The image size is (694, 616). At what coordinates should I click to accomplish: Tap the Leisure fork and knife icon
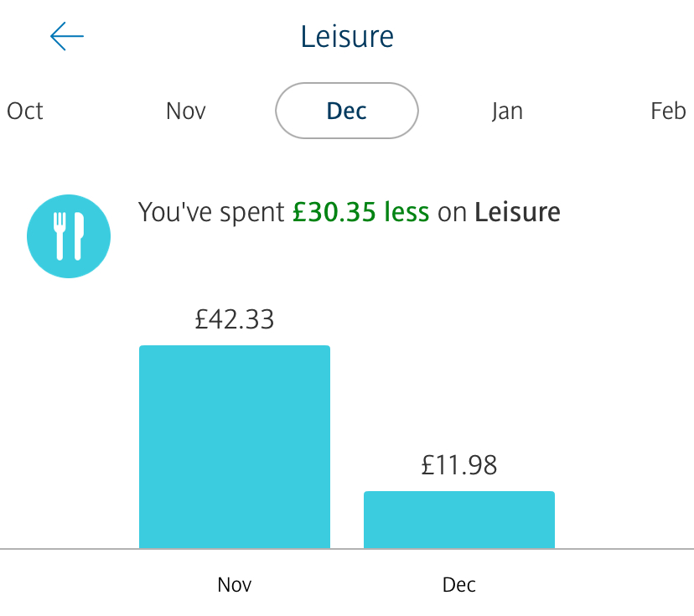[x=69, y=236]
